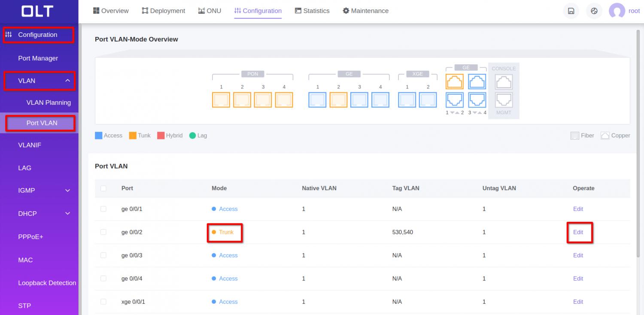Open the Maintenance tab

click(x=365, y=11)
